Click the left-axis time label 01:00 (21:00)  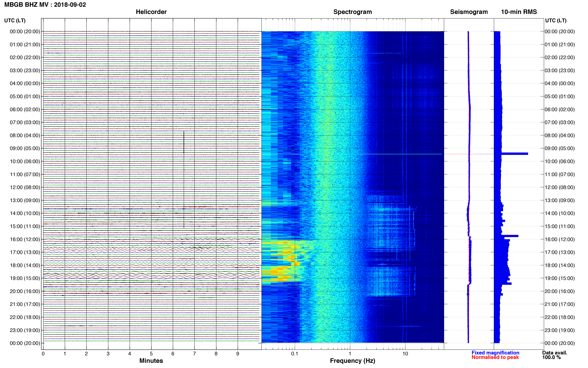coord(25,44)
